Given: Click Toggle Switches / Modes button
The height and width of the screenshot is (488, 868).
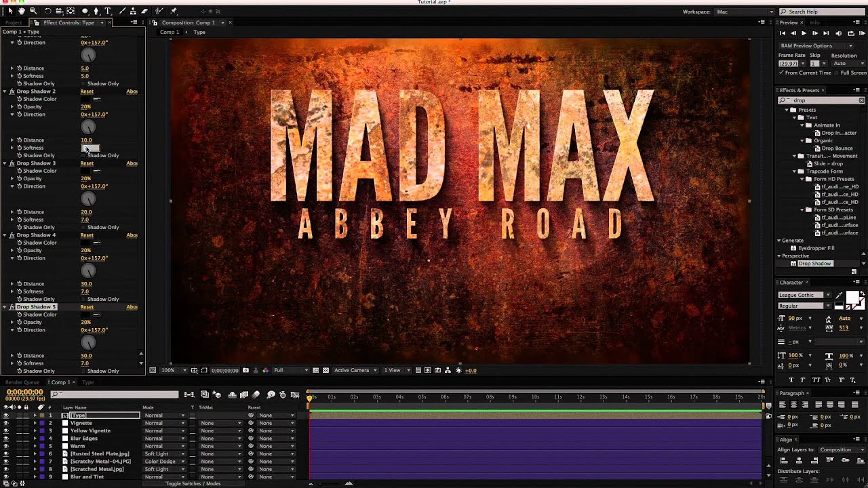Looking at the screenshot, I should (193, 483).
